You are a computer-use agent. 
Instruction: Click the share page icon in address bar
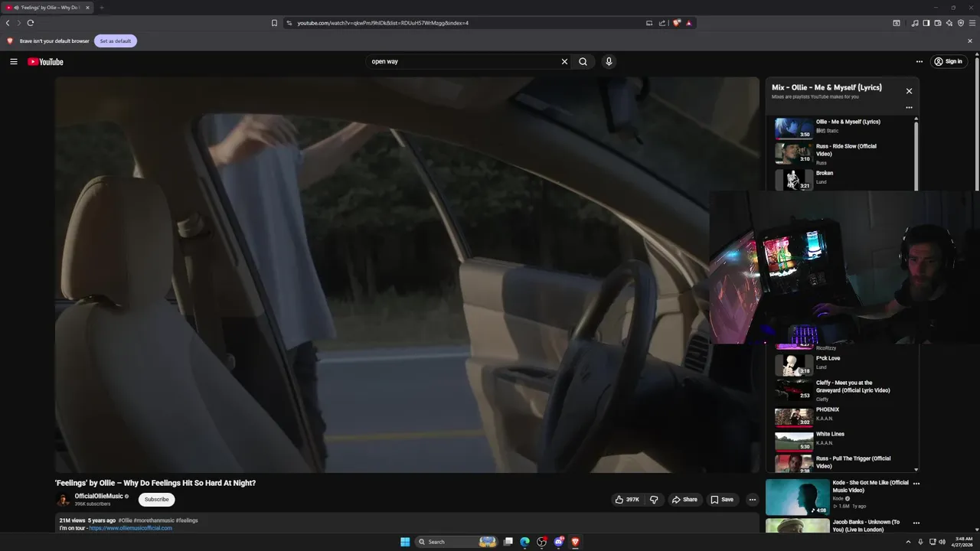(662, 23)
